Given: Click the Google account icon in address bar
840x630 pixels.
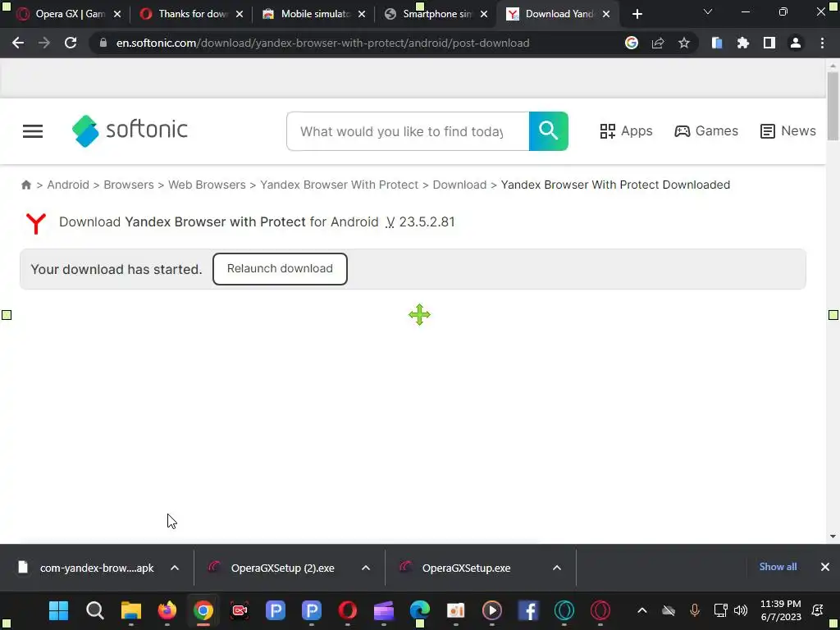Looking at the screenshot, I should tap(632, 43).
